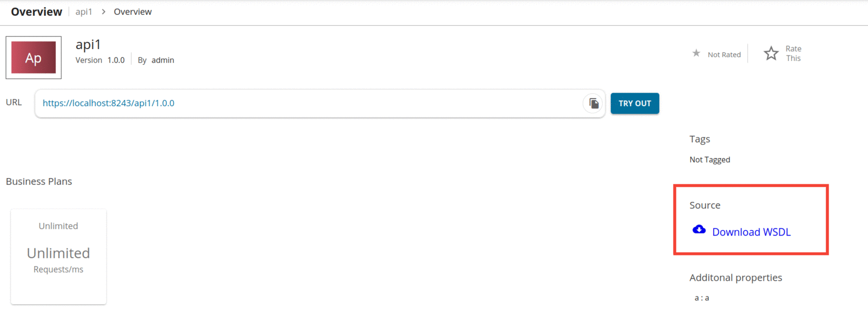Click the localhost API endpoint URL link
Screen dimensions: 868x321
pyautogui.click(x=107, y=103)
